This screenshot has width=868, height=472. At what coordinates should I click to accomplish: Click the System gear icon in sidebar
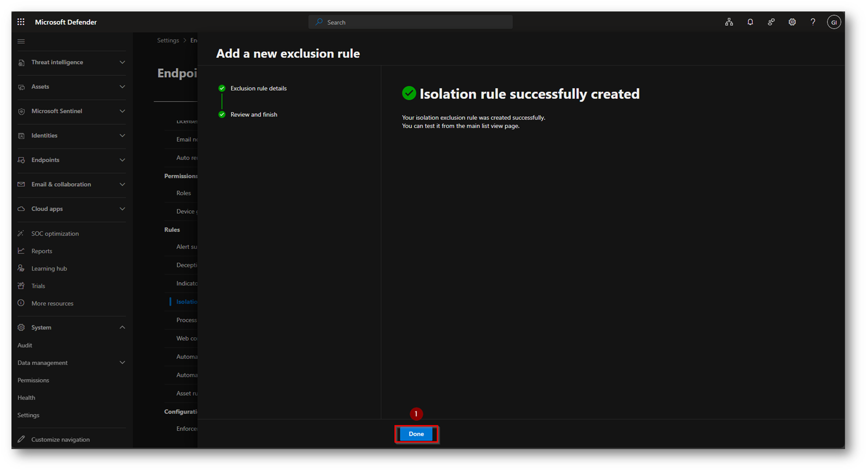coord(21,327)
